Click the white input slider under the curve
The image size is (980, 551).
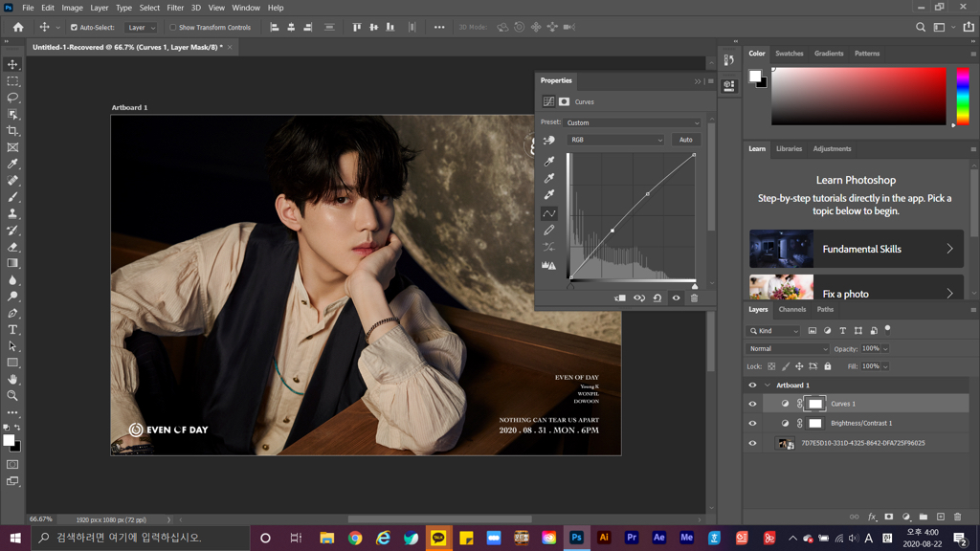click(x=695, y=285)
